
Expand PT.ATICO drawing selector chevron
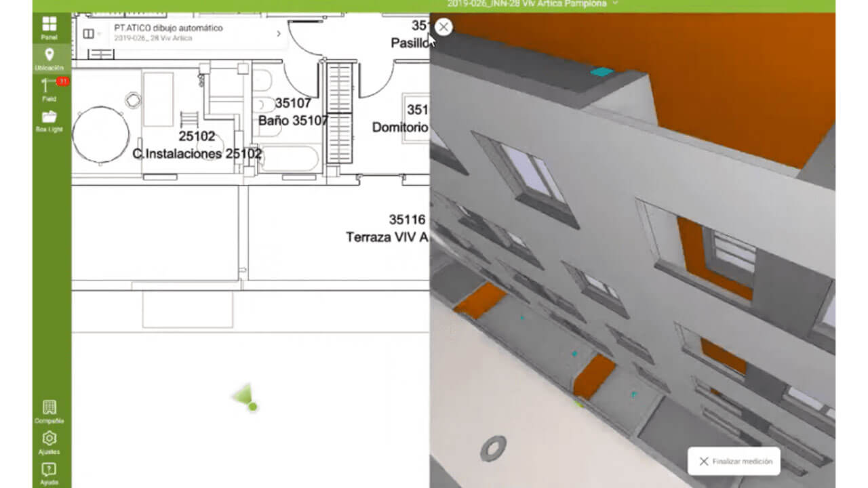[278, 33]
